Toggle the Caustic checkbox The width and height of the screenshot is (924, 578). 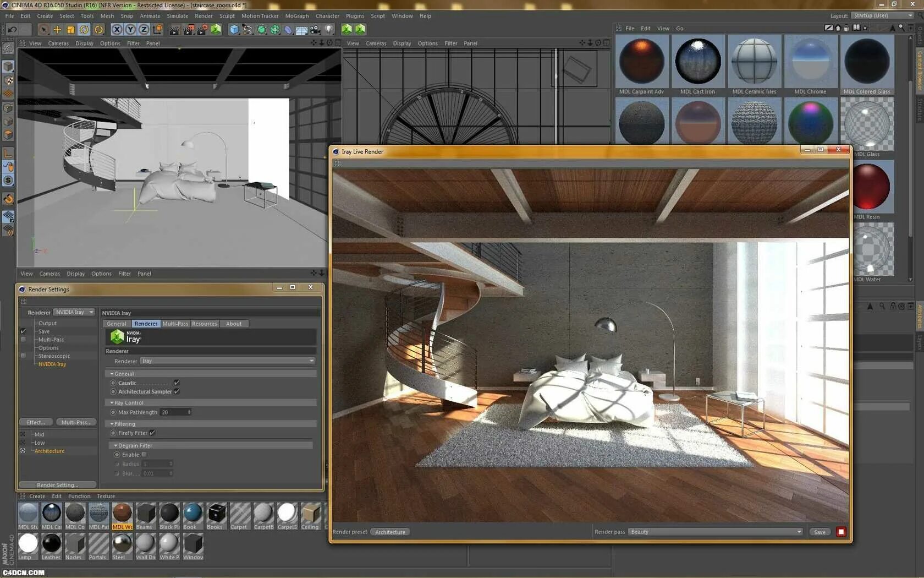pos(177,383)
